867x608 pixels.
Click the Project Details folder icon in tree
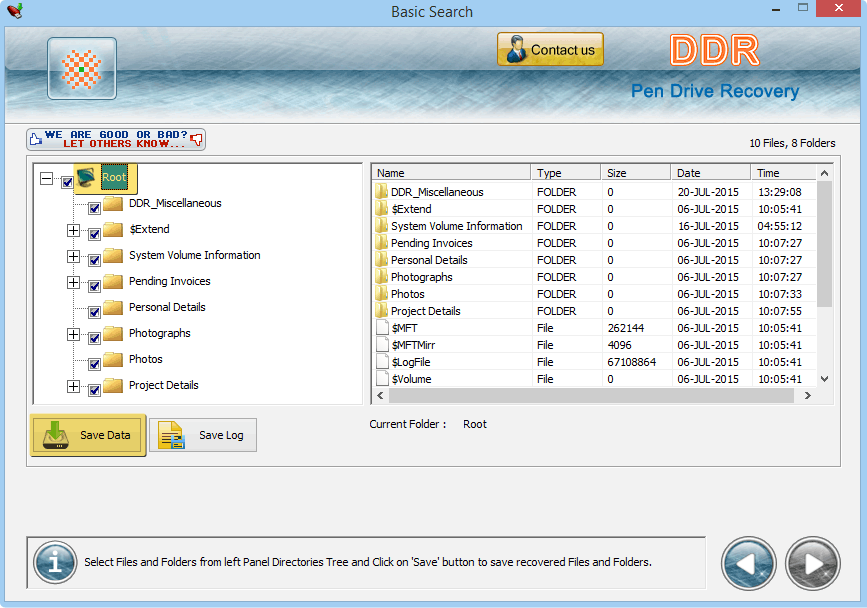tap(113, 385)
